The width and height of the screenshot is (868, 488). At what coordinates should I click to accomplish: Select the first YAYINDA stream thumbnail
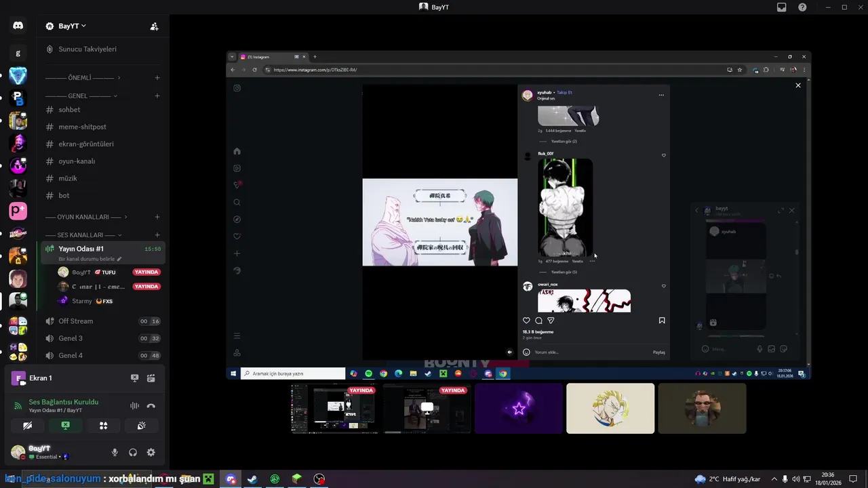(334, 409)
